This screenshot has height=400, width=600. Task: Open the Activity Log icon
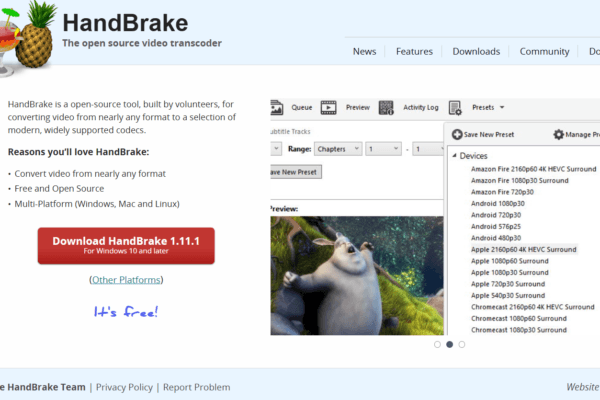386,108
